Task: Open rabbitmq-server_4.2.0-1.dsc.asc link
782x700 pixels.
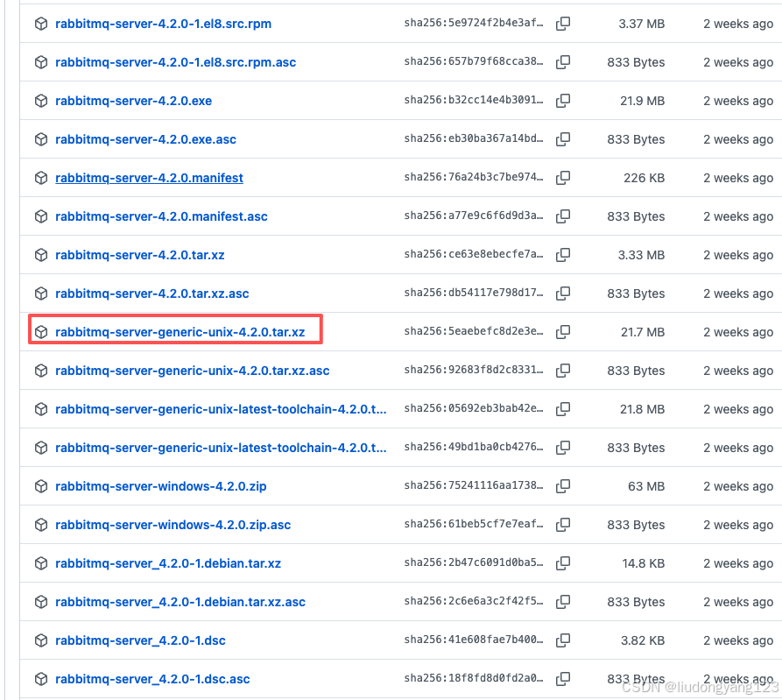Action: pos(152,679)
